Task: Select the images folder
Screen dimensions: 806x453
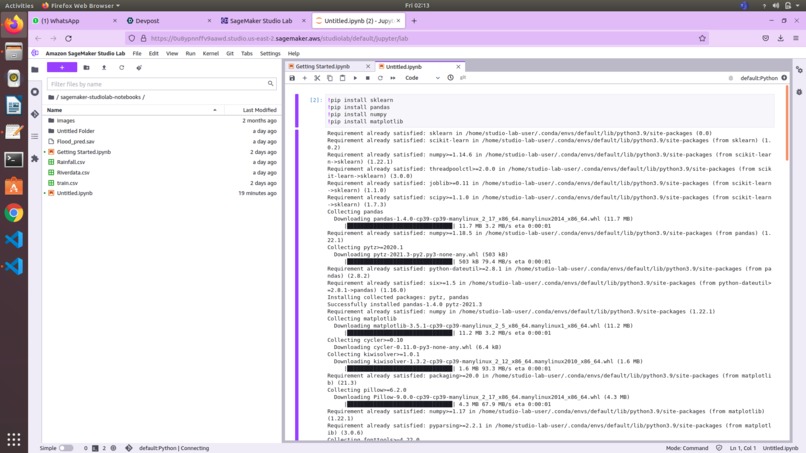Action: 161,121
